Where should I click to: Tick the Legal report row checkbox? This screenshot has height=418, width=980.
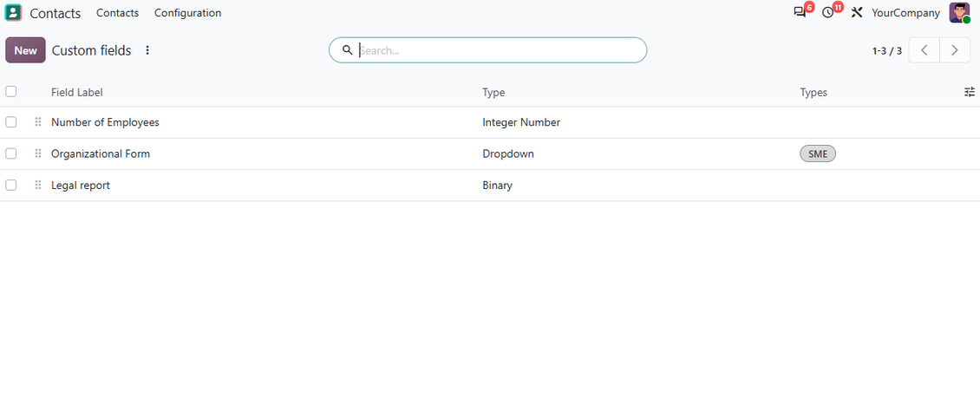11,185
